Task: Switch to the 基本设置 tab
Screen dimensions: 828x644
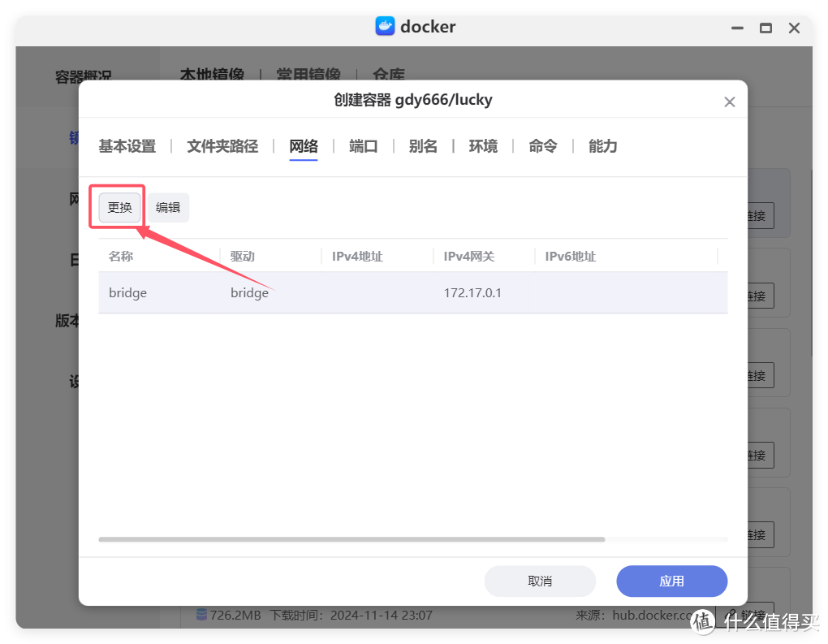Action: tap(127, 146)
